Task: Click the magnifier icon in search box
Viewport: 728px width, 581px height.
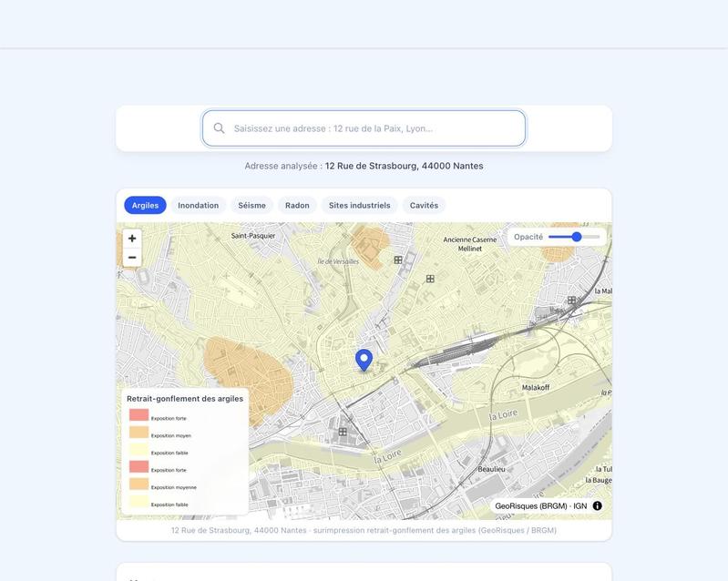Action: point(220,128)
